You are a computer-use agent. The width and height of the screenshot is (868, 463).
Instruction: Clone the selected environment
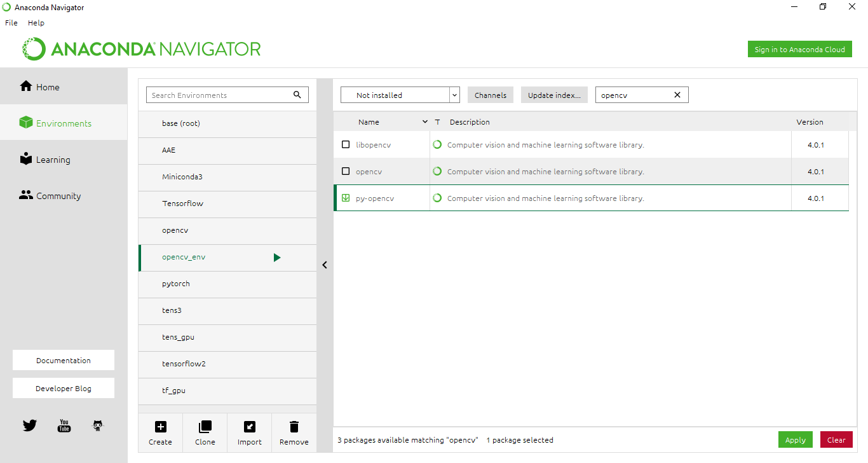click(205, 432)
